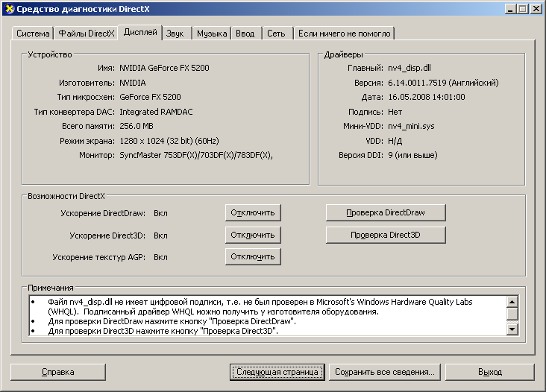Disable AGP texture acceleration with Отключить
This screenshot has width=546, height=392.
(253, 256)
